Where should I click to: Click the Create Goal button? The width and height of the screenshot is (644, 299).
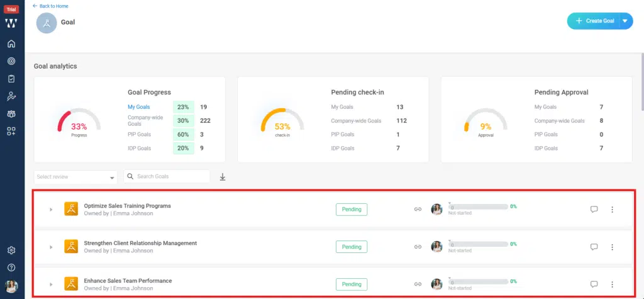[594, 21]
